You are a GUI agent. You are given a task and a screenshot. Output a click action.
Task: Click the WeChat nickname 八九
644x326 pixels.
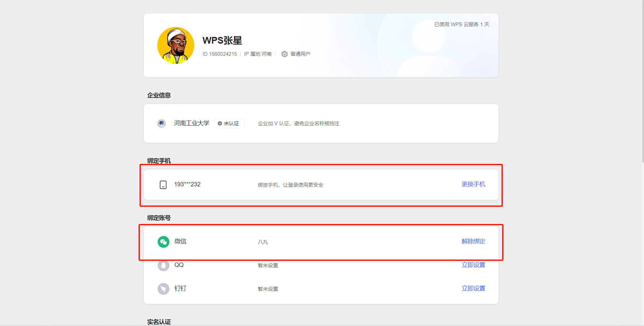click(x=263, y=242)
